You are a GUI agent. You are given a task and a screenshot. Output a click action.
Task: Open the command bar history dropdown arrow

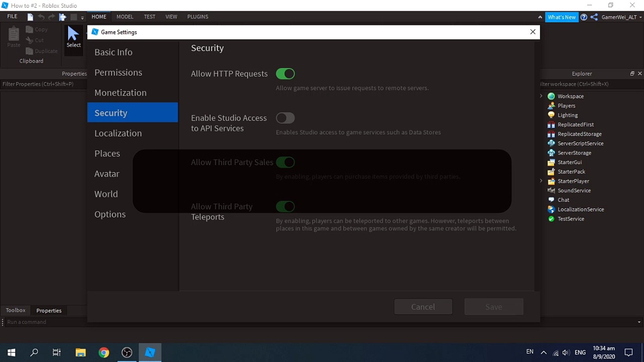click(639, 322)
